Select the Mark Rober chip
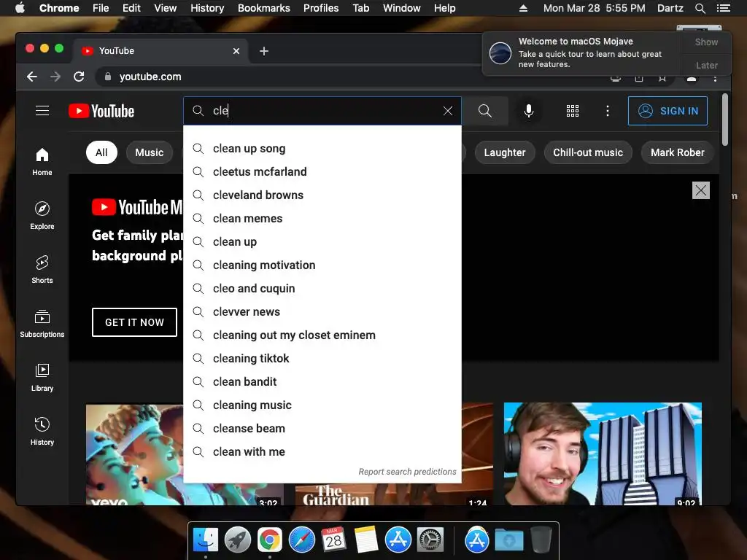The image size is (747, 560). click(678, 152)
